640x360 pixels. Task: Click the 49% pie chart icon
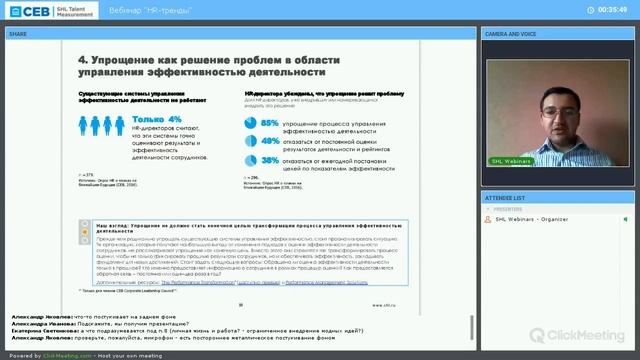pos(250,141)
